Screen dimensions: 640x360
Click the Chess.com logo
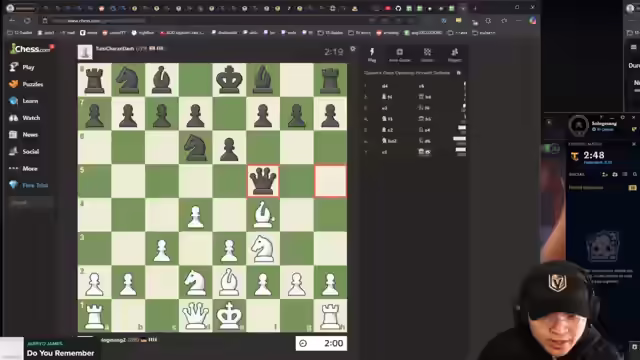click(31, 49)
